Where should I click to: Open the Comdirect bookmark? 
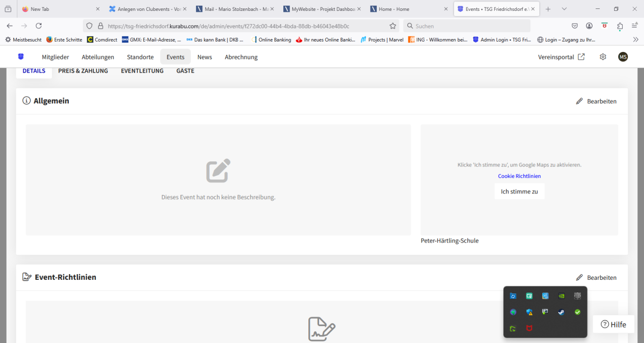(x=102, y=40)
